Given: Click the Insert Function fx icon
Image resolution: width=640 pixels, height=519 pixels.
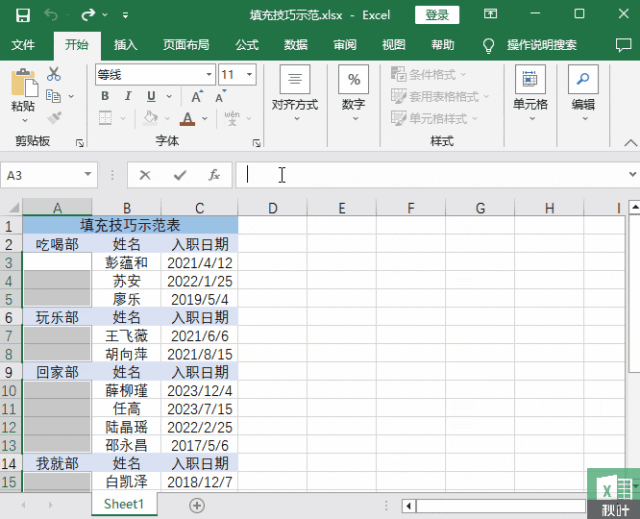Looking at the screenshot, I should [214, 175].
